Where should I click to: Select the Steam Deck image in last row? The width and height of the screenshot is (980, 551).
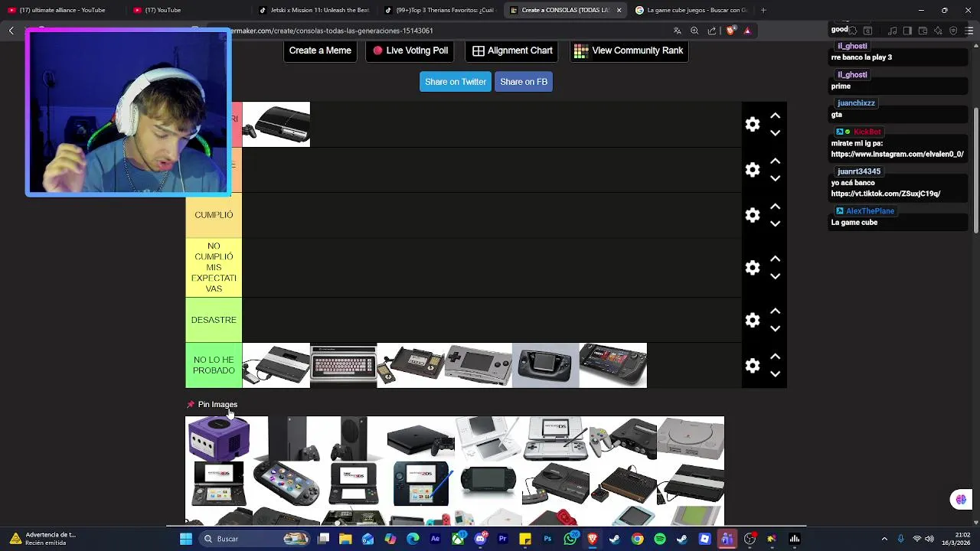pos(612,365)
